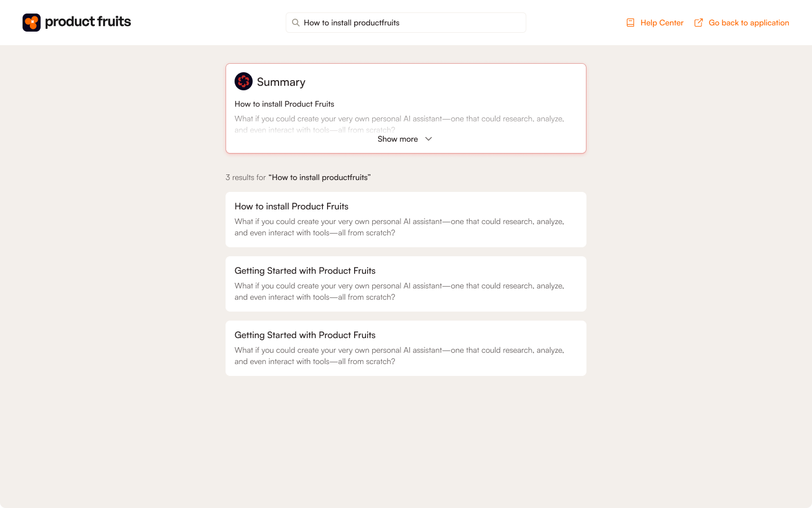Click the Summary AI avatar icon
Image resolution: width=812 pixels, height=508 pixels.
(x=244, y=81)
